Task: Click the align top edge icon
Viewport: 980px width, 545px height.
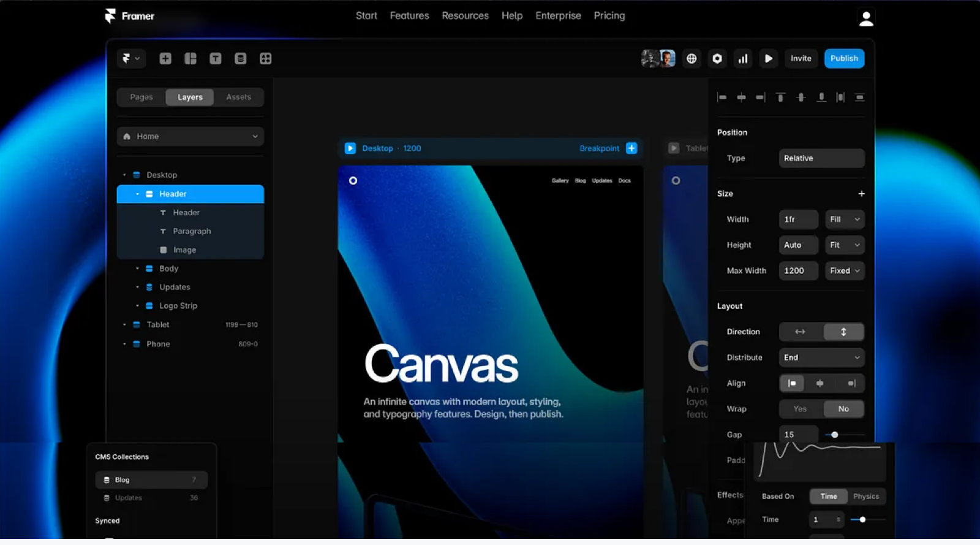Action: (780, 97)
